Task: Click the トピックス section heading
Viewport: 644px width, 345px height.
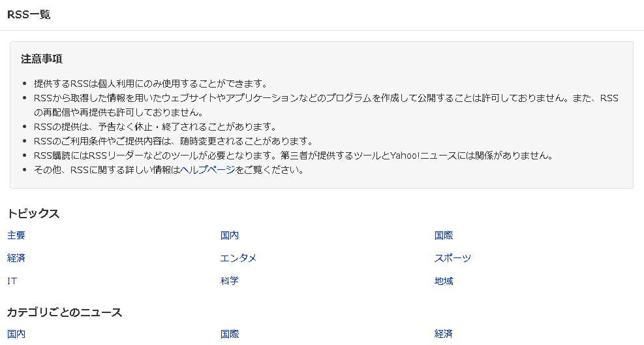Action: click(x=33, y=214)
